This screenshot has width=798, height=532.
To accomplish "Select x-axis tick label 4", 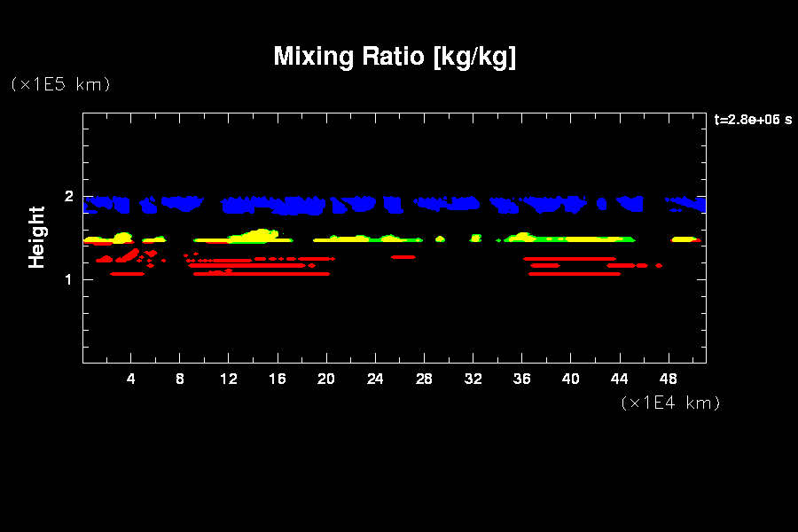I will pos(131,379).
